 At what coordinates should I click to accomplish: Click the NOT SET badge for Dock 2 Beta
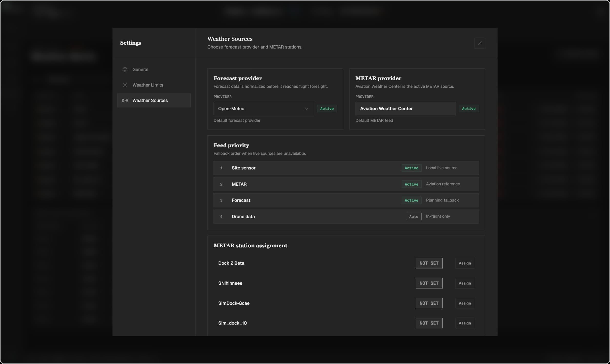point(429,263)
